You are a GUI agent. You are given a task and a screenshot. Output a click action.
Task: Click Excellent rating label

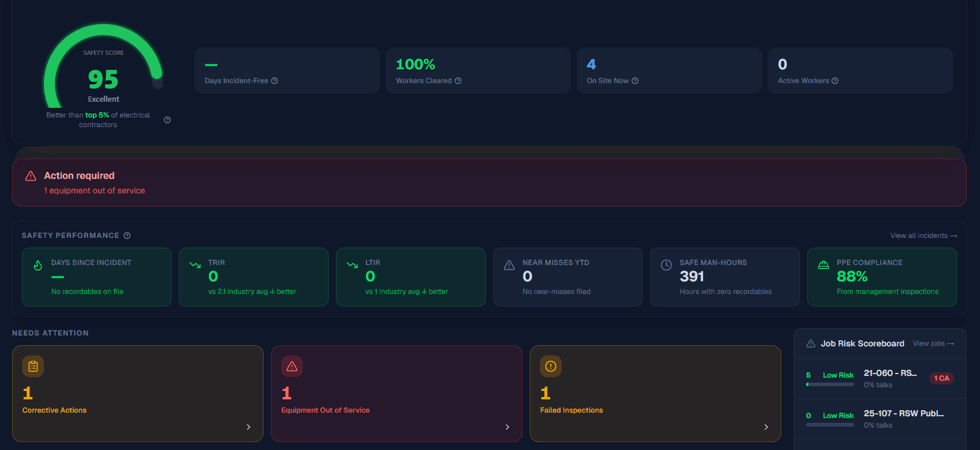[104, 99]
